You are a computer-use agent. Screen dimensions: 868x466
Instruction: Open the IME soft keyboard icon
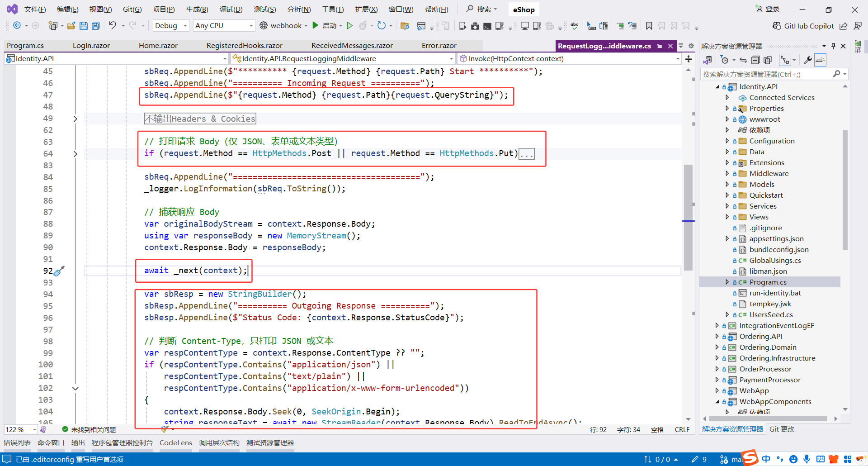821,459
